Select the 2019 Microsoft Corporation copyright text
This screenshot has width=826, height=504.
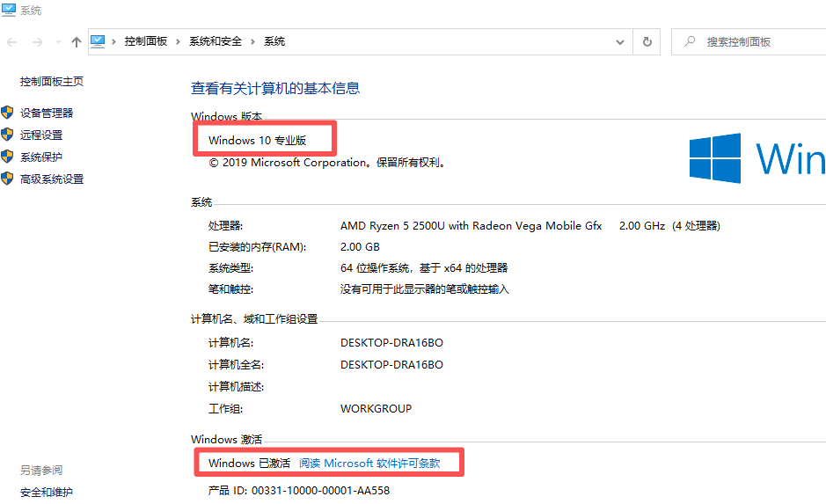point(326,162)
